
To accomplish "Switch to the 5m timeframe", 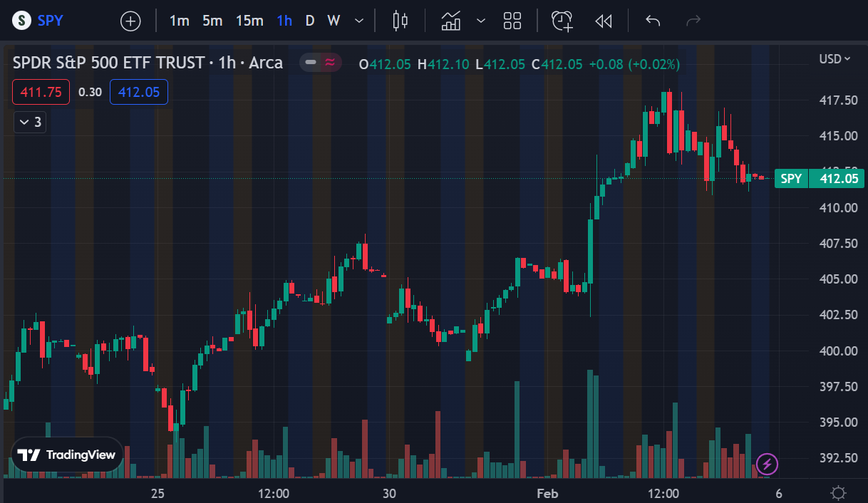I will (212, 21).
